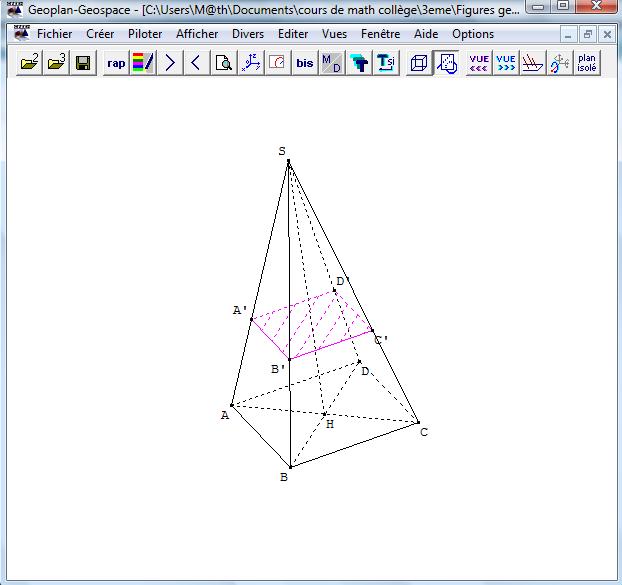Click point H at base center

point(324,414)
